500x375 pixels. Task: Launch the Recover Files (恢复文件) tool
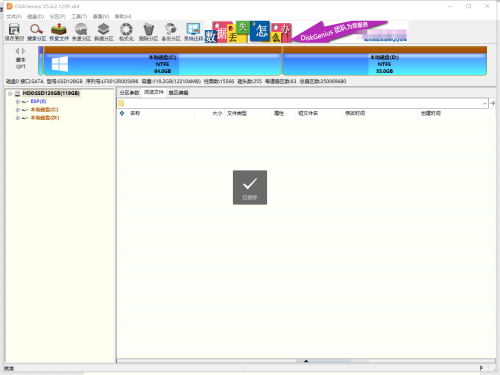[59, 32]
